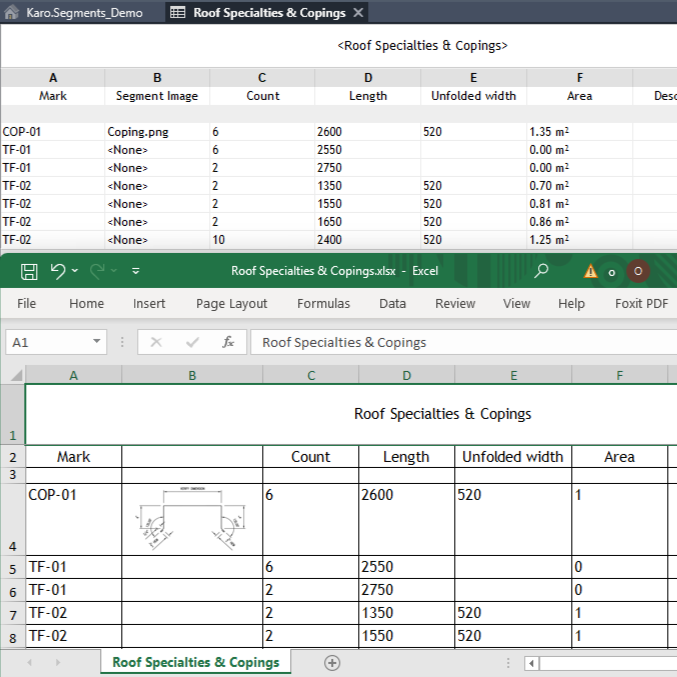
Task: Click the formula bar Cancel X icon
Action: pyautogui.click(x=156, y=342)
